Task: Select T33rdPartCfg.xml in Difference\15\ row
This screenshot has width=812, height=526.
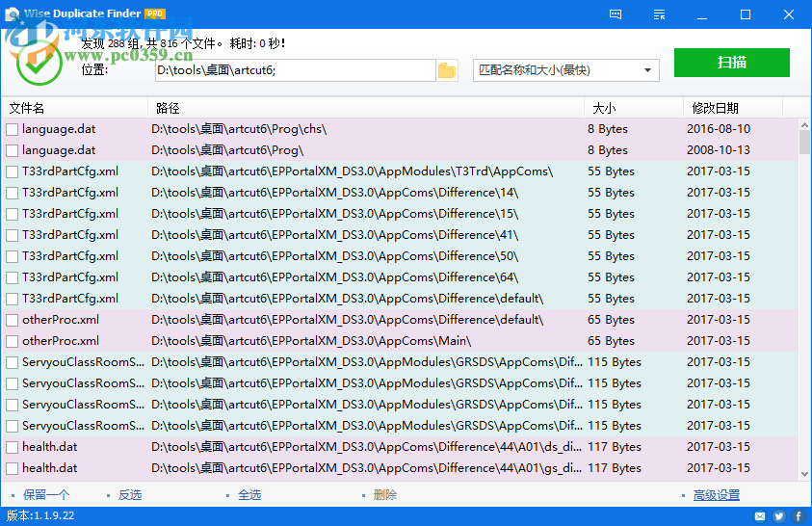Action: pos(400,214)
